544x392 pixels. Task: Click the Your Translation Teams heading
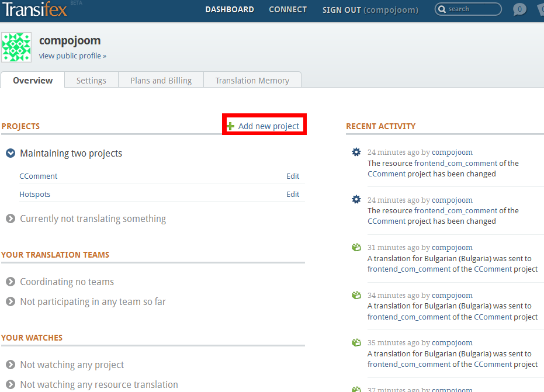pos(55,255)
